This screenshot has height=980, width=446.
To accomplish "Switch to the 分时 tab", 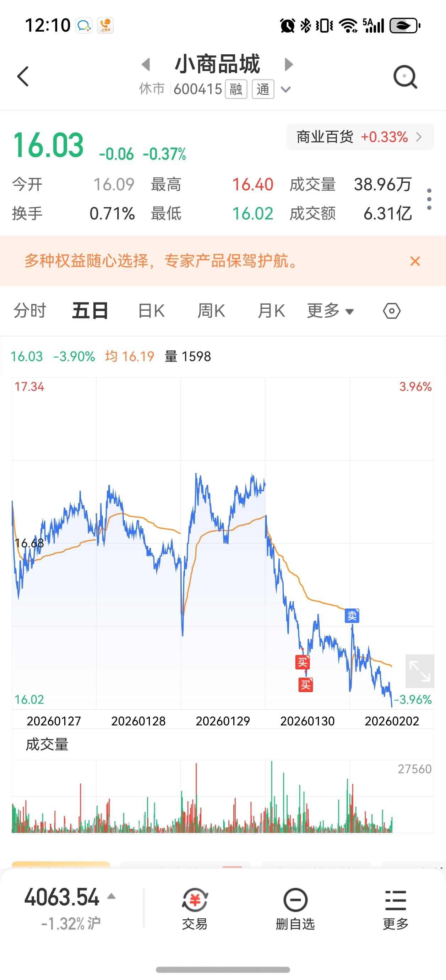I will 30,311.
